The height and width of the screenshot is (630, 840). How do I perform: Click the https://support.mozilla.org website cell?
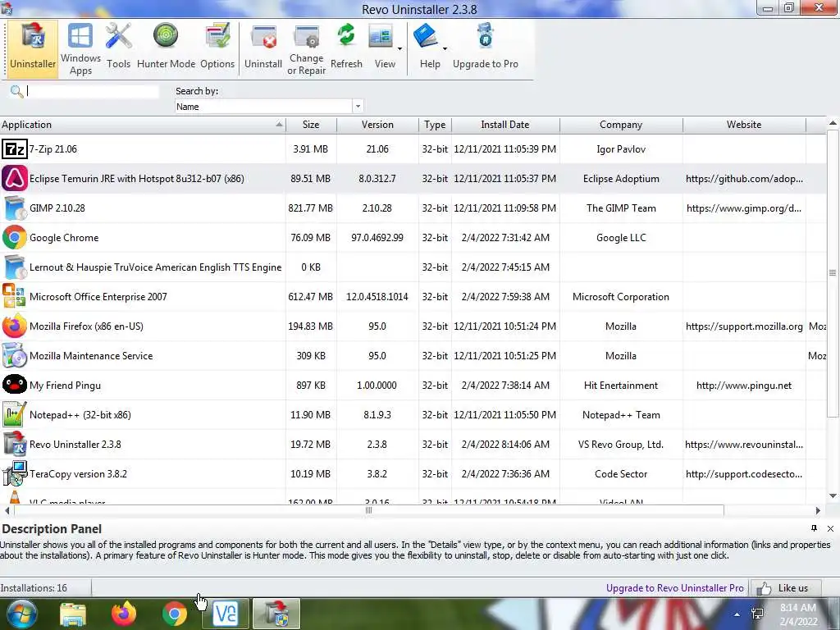744,326
